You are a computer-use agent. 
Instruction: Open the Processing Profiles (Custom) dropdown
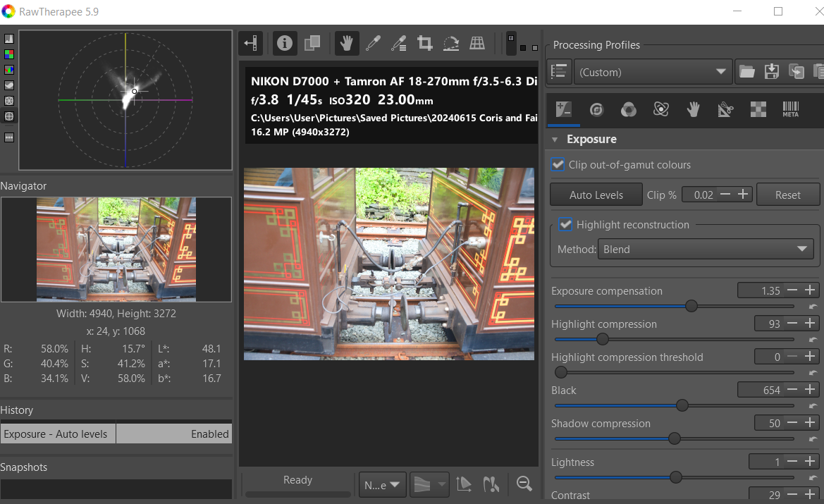tap(653, 72)
